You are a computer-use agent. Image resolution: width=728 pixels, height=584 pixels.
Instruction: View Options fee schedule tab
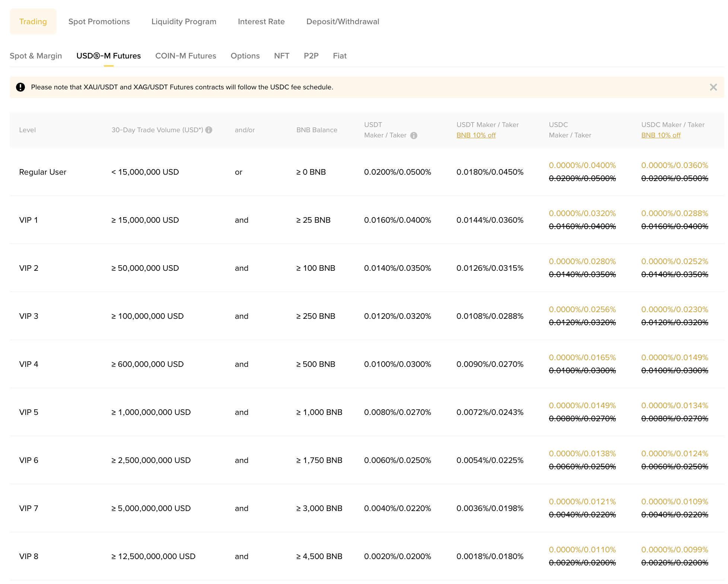tap(245, 56)
